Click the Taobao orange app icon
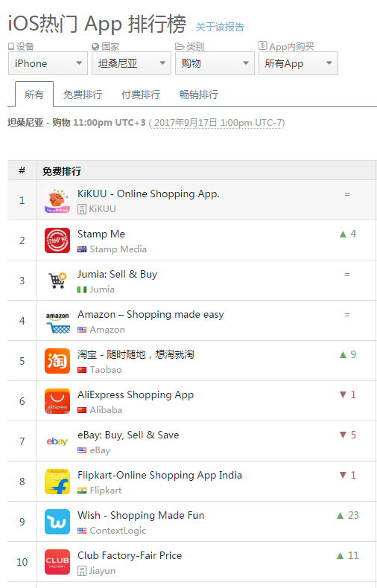377x588 pixels. click(x=57, y=361)
